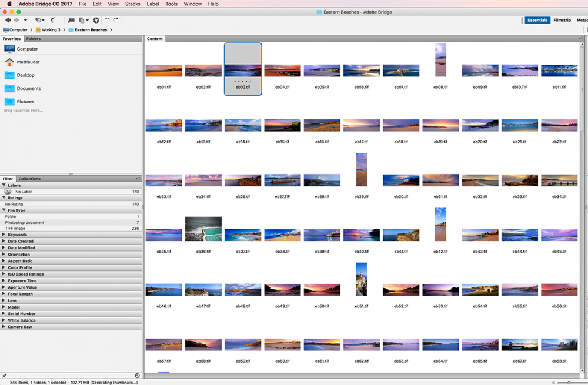The width and height of the screenshot is (588, 385).
Task: Open Get Photos from Camera importer
Action: 71,19
